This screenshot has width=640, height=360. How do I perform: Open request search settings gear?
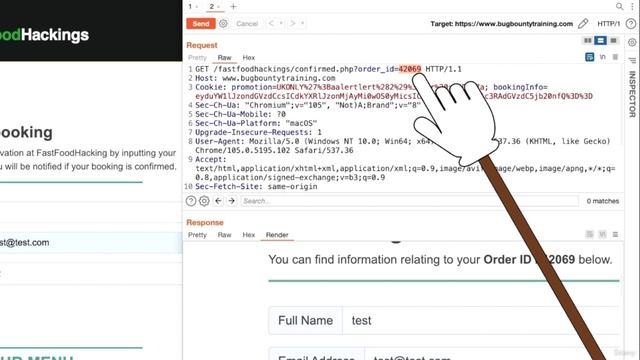pos(204,201)
